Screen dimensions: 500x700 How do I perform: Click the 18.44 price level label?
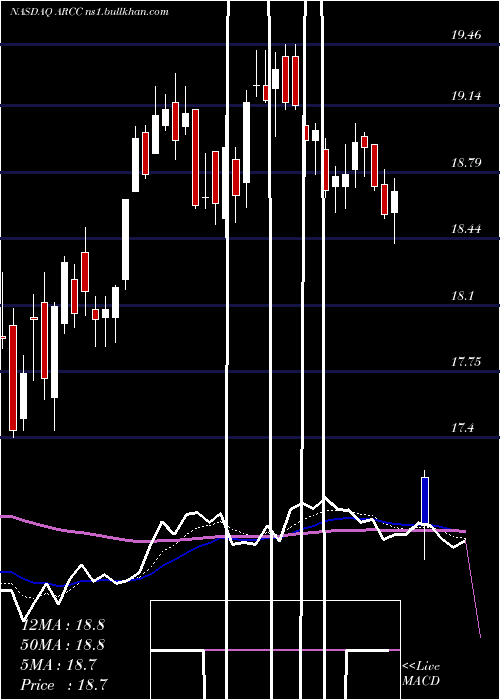coord(466,229)
